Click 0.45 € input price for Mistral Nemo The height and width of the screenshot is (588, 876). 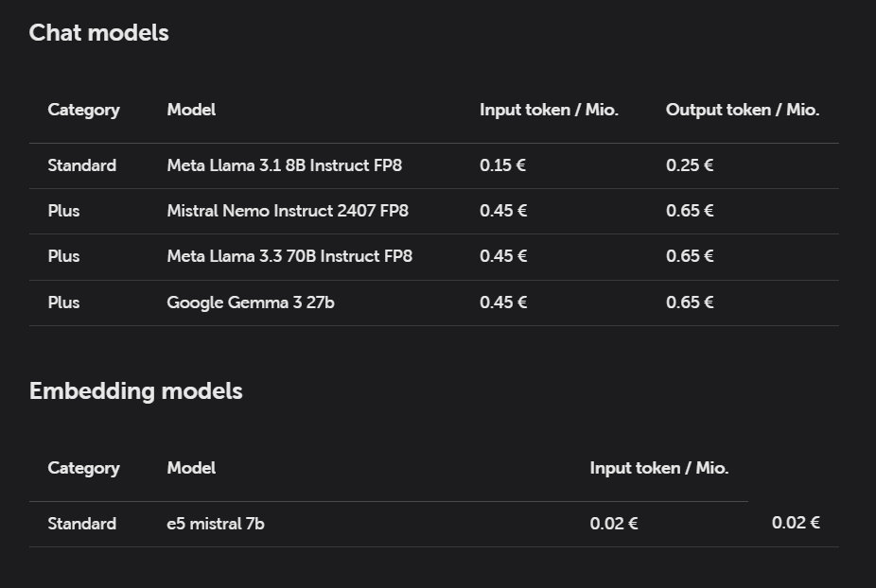502,211
